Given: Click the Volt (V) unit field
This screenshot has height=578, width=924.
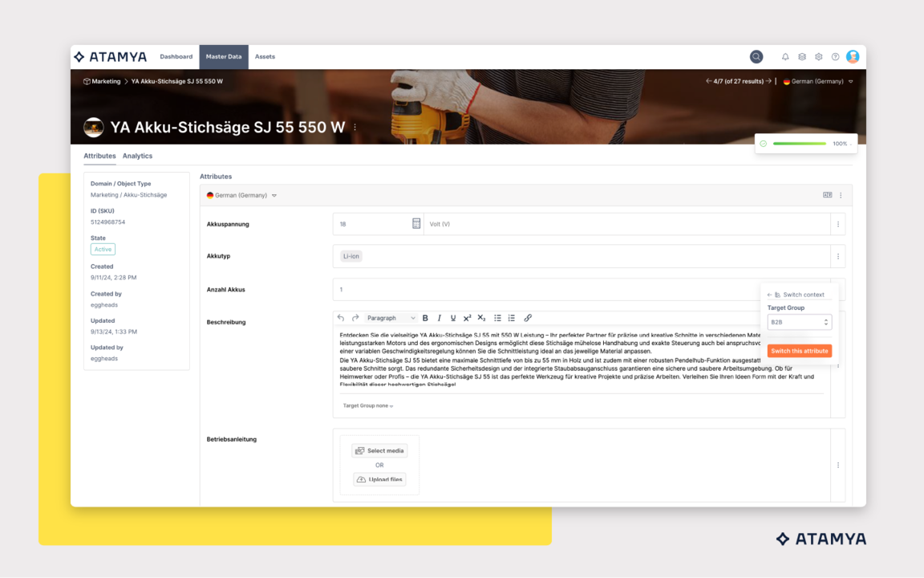Looking at the screenshot, I should tap(627, 224).
